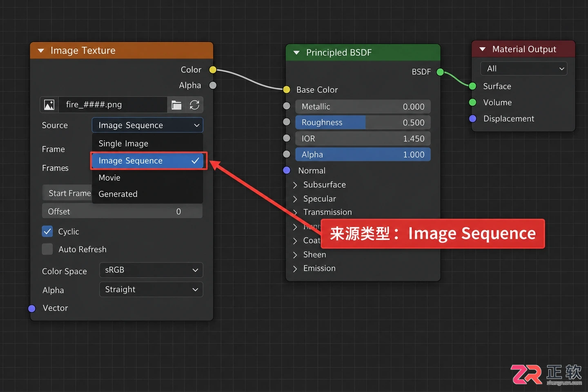Open the Alpha Straight dropdown

click(x=151, y=290)
